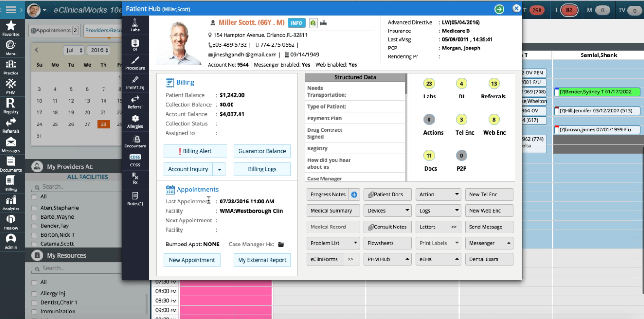Switch to the Appointments tab

(54, 30)
